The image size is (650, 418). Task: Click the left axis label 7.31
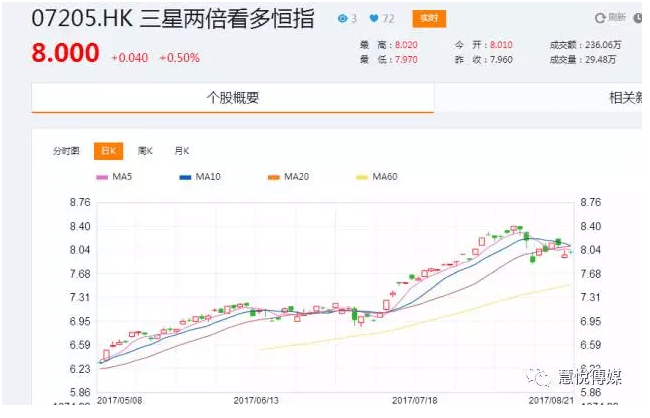[x=80, y=297]
